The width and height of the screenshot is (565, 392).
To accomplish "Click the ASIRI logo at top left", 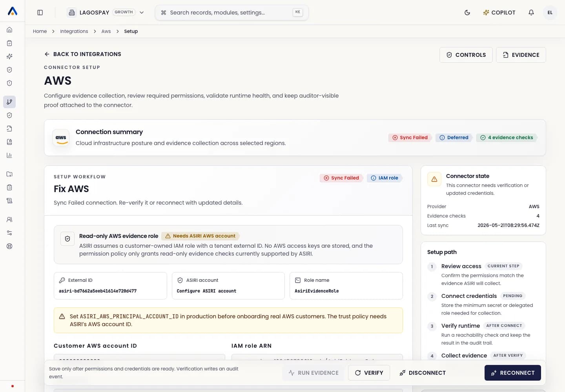I will coord(13,11).
